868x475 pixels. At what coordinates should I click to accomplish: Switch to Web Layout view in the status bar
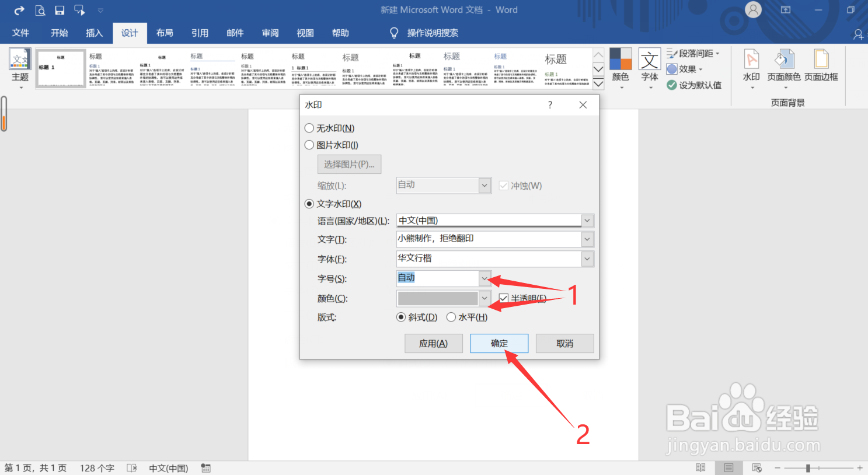tap(757, 468)
